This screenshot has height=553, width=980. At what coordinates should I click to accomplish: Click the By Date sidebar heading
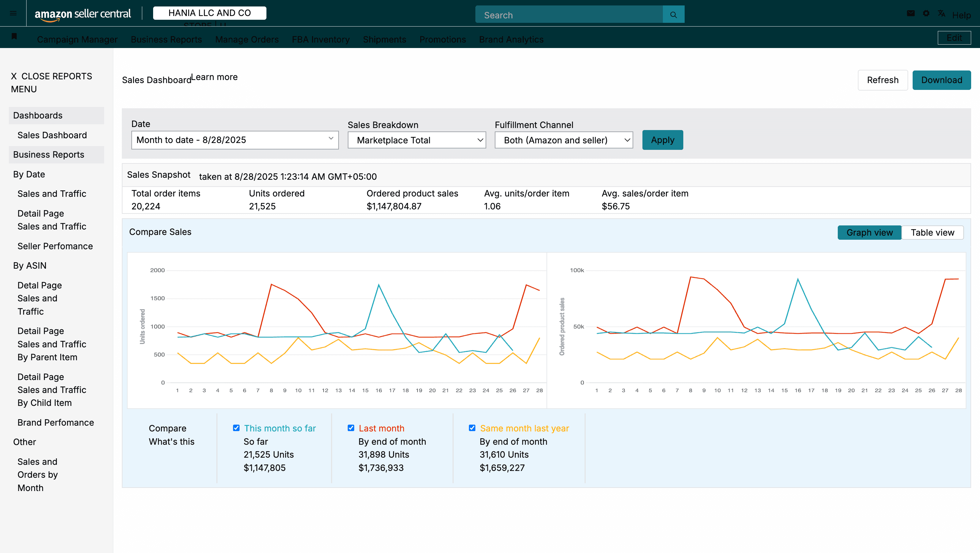coord(29,174)
